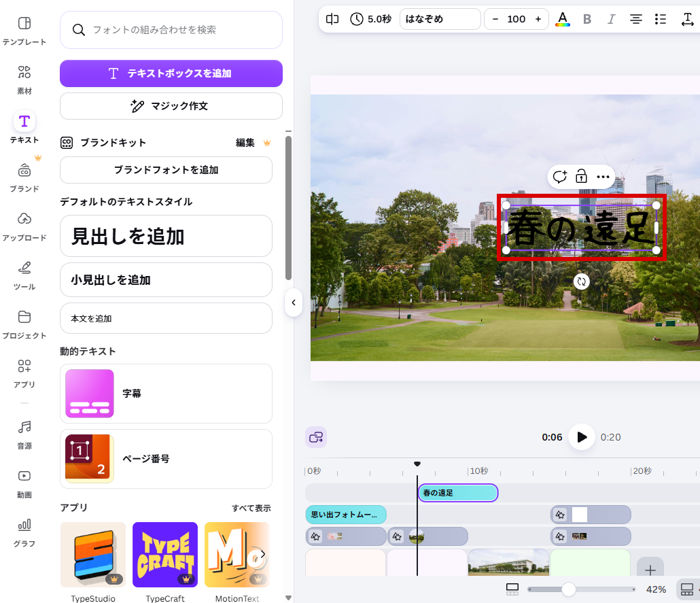Open the TypeCraft app

[164, 554]
